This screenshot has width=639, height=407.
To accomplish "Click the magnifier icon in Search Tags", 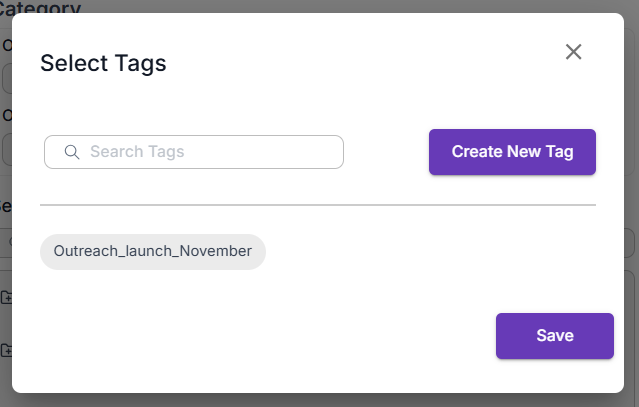I will click(72, 152).
